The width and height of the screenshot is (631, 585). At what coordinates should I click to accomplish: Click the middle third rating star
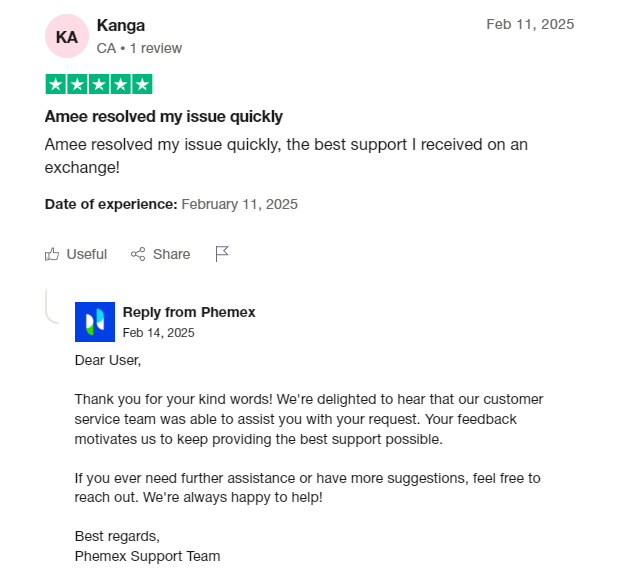99,85
